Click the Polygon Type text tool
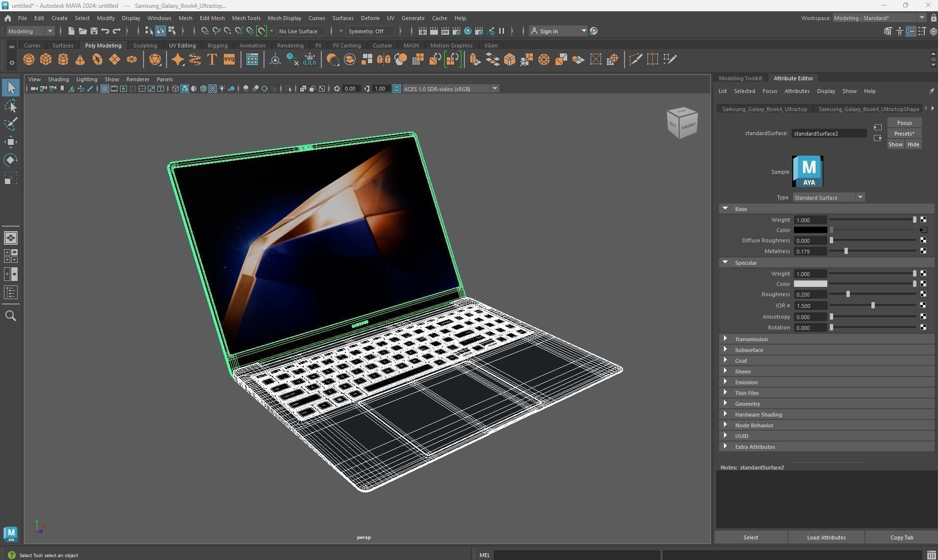This screenshot has height=560, width=938. tap(212, 60)
